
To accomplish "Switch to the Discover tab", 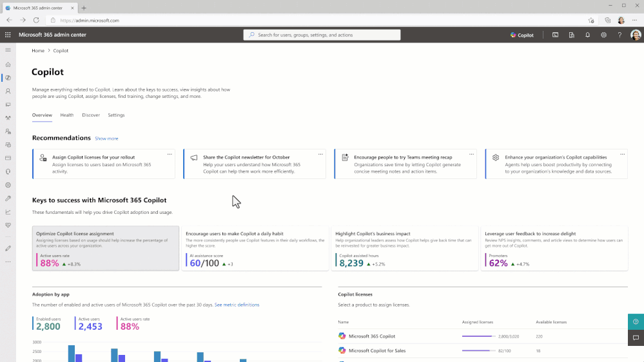I will point(91,115).
